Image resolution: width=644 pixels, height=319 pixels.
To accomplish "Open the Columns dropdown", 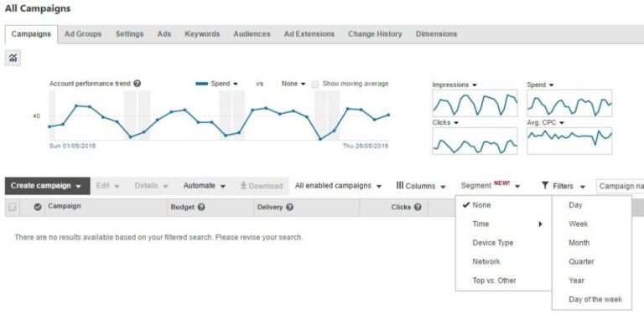I will 422,186.
